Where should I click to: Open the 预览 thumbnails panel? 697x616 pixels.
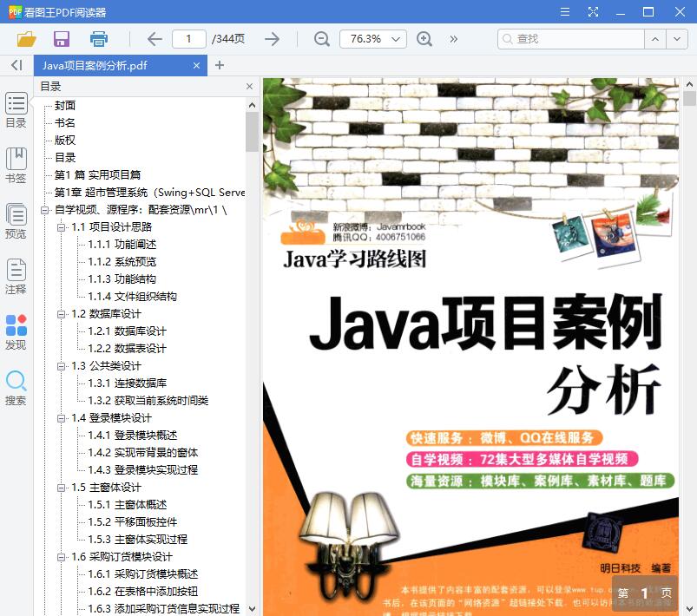16,221
